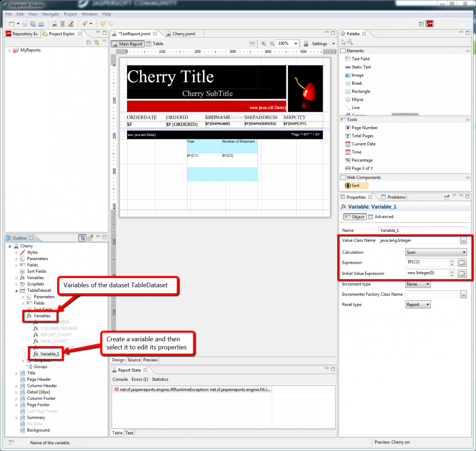
Task: Select the Jaspersoft report perspective icon
Action: [430, 24]
